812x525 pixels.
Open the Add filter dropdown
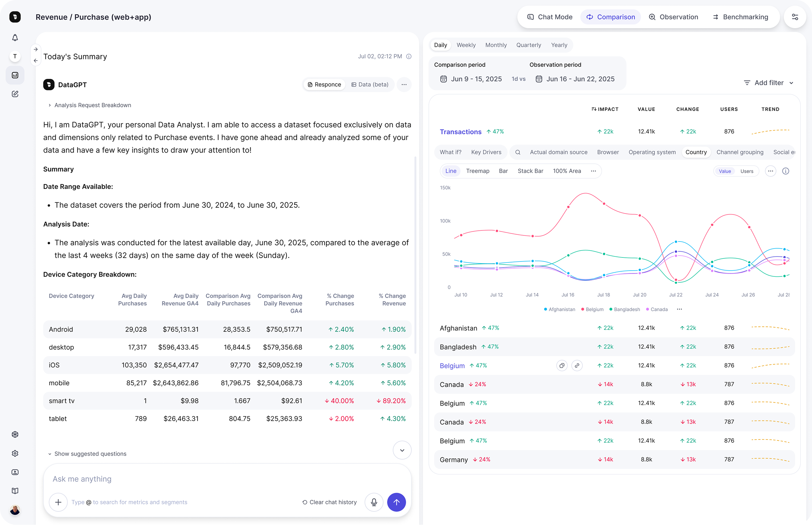(x=768, y=83)
